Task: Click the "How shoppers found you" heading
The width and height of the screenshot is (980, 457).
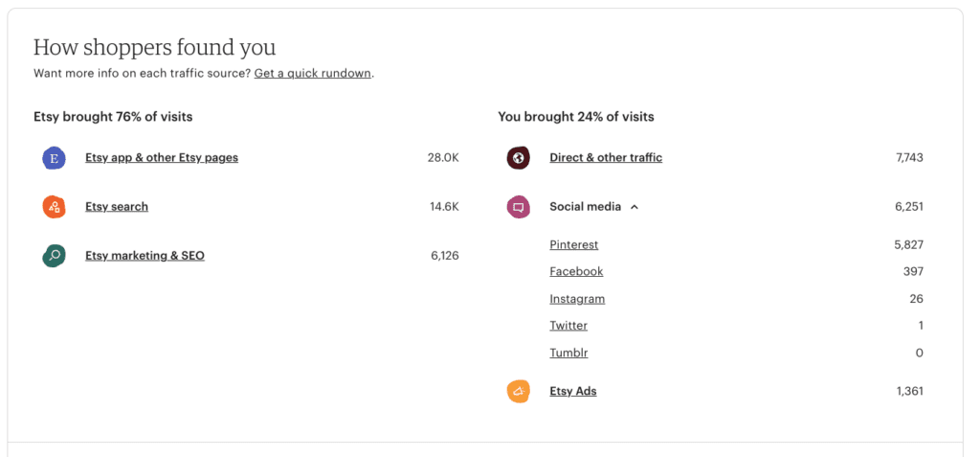Action: [154, 47]
